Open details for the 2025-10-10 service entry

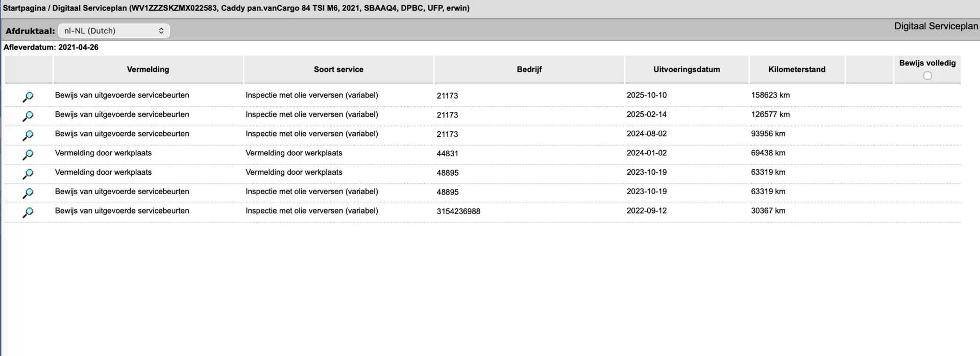28,97
